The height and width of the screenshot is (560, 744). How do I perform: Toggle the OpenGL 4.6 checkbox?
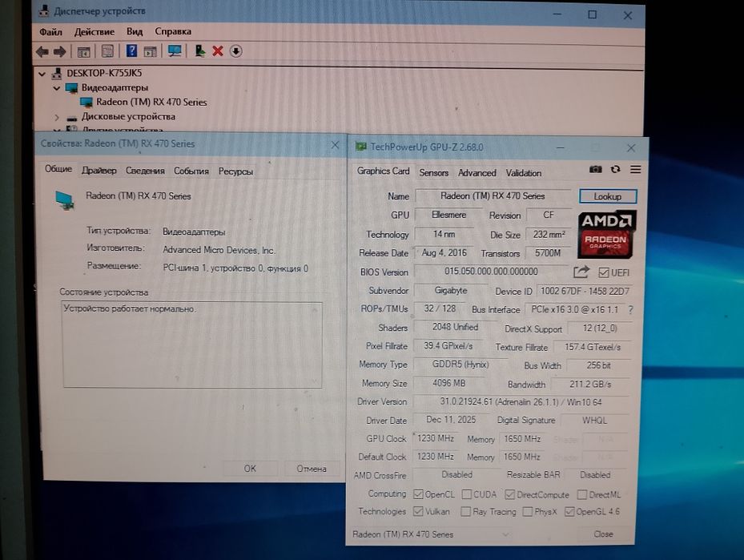coord(569,512)
